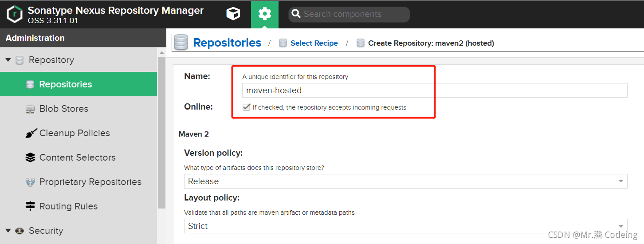This screenshot has width=644, height=244.
Task: Go to the Repositories breadcrumb link
Action: coord(227,43)
